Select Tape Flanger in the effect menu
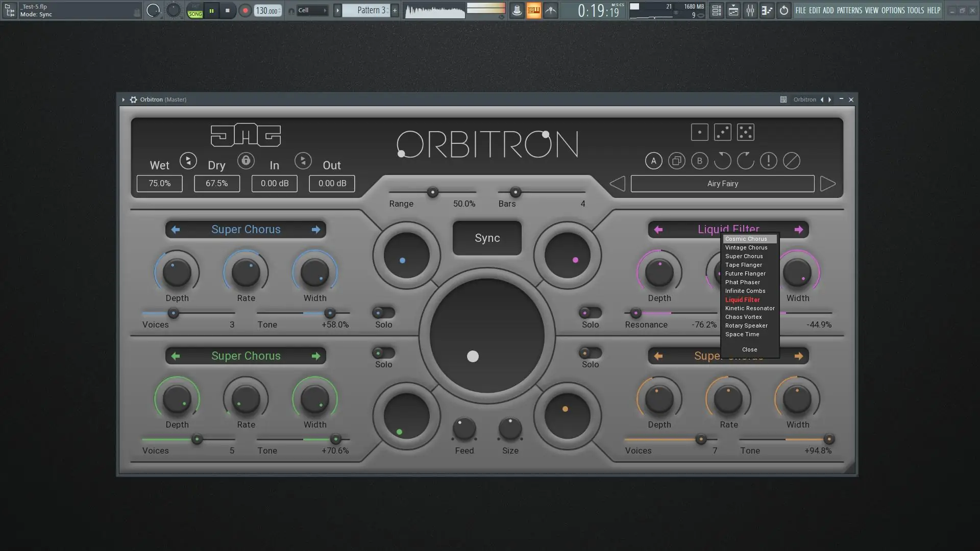 click(x=743, y=265)
